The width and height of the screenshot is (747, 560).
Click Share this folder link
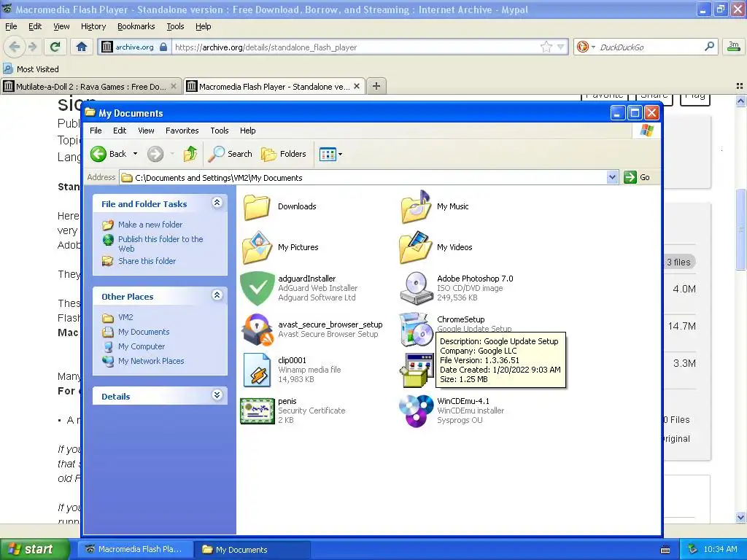pyautogui.click(x=147, y=261)
